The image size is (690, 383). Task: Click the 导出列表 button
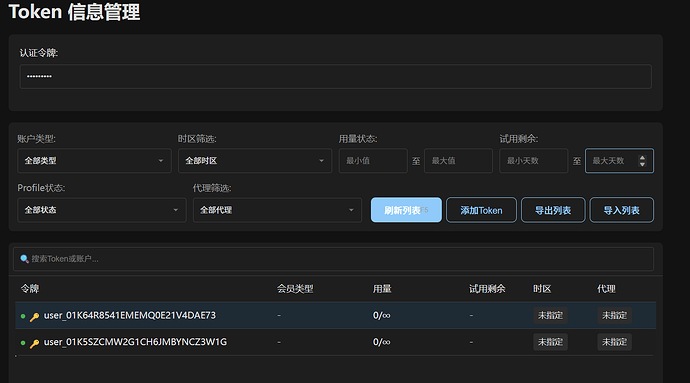point(553,210)
